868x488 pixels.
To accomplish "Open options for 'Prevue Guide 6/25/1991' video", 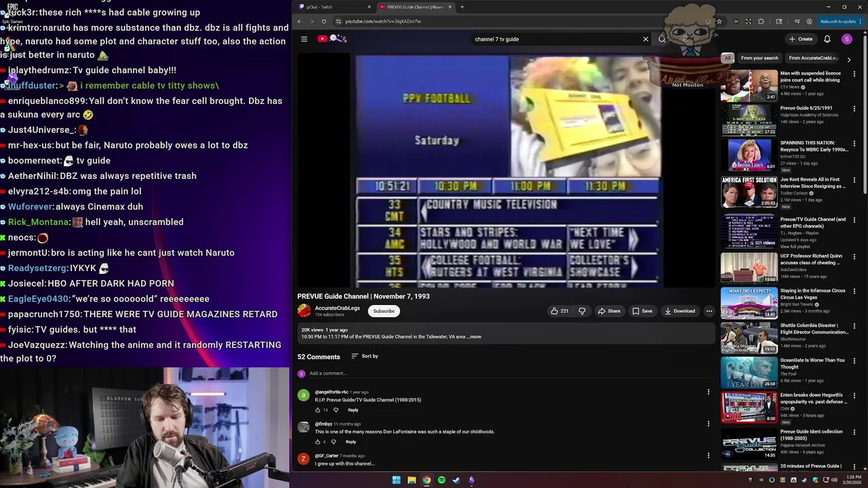I will [x=854, y=108].
